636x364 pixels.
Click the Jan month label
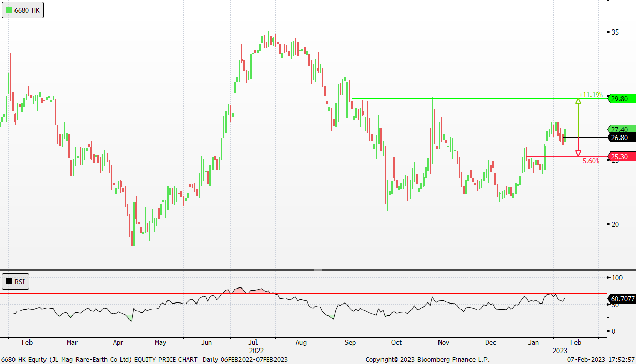[x=534, y=342]
